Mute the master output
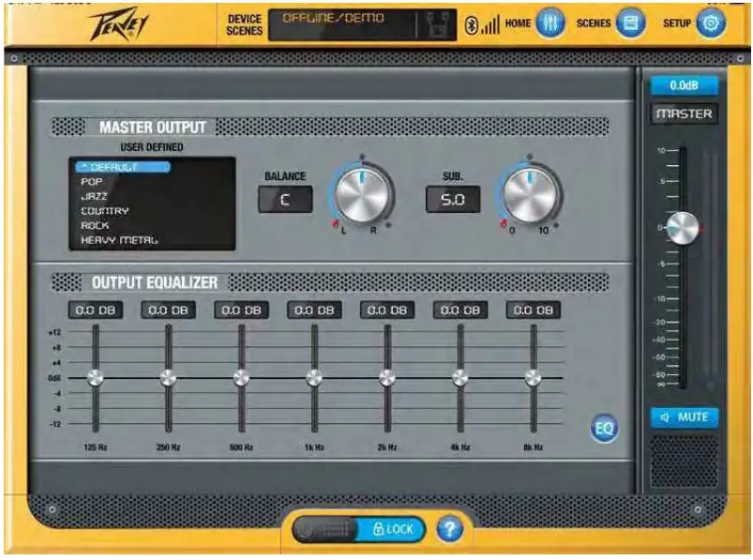Screen dimensions: 753x560 pos(685,417)
